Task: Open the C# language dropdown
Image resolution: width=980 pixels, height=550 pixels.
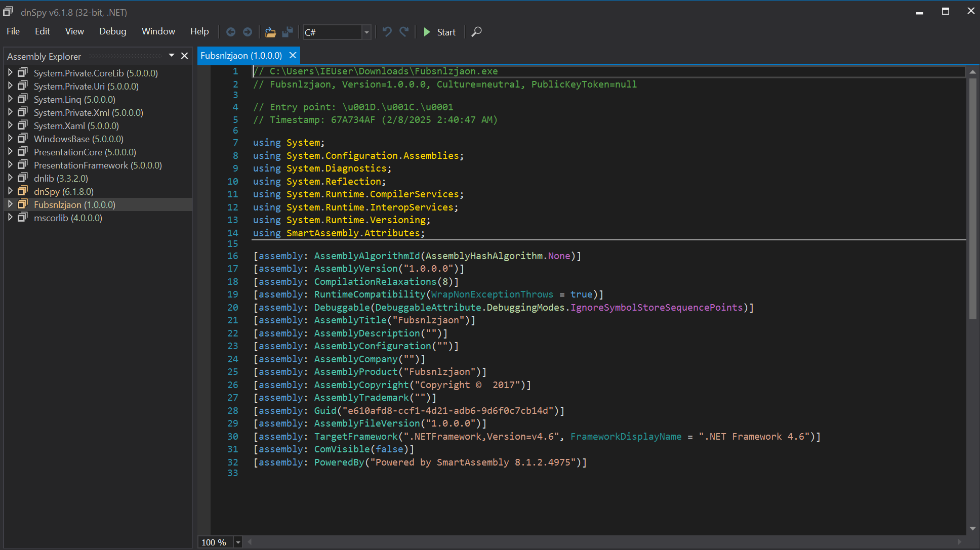Action: point(367,32)
